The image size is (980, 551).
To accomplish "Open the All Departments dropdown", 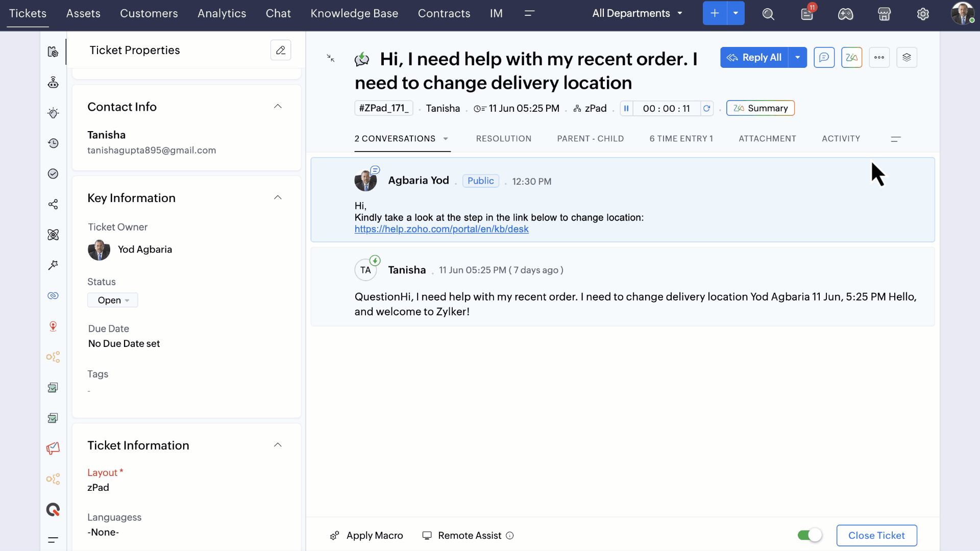I will 636,13.
